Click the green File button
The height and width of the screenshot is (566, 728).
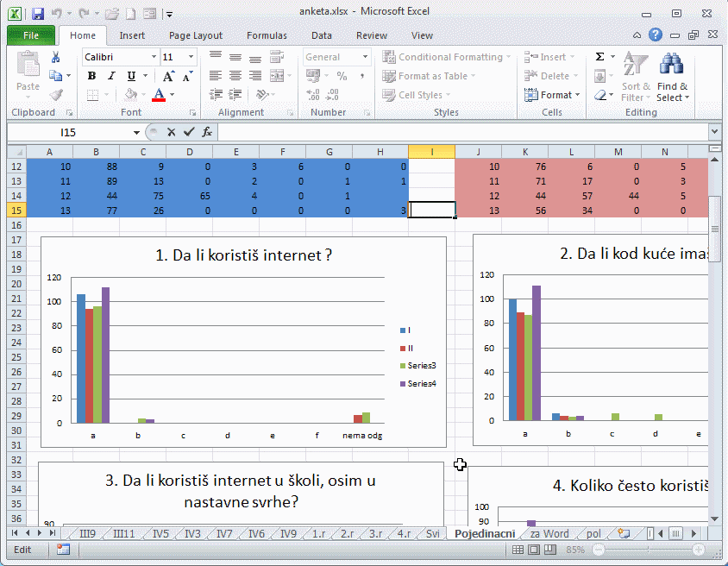coord(31,35)
